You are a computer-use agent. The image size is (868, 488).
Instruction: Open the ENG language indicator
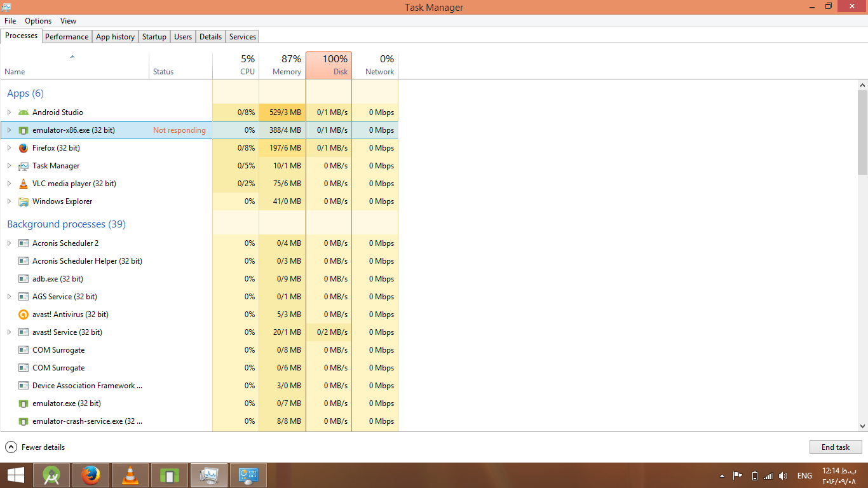point(804,476)
